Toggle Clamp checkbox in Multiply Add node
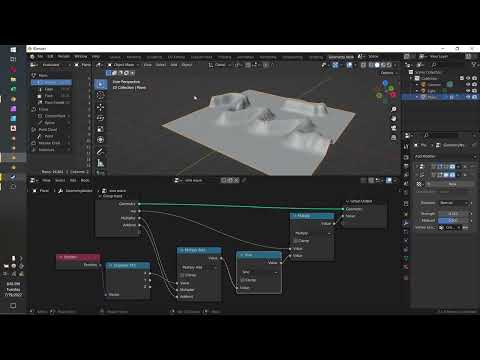The width and height of the screenshot is (480, 360). click(x=182, y=275)
